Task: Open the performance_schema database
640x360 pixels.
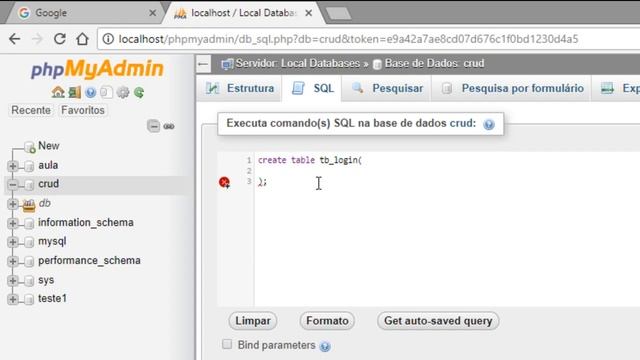Action: pos(89,260)
